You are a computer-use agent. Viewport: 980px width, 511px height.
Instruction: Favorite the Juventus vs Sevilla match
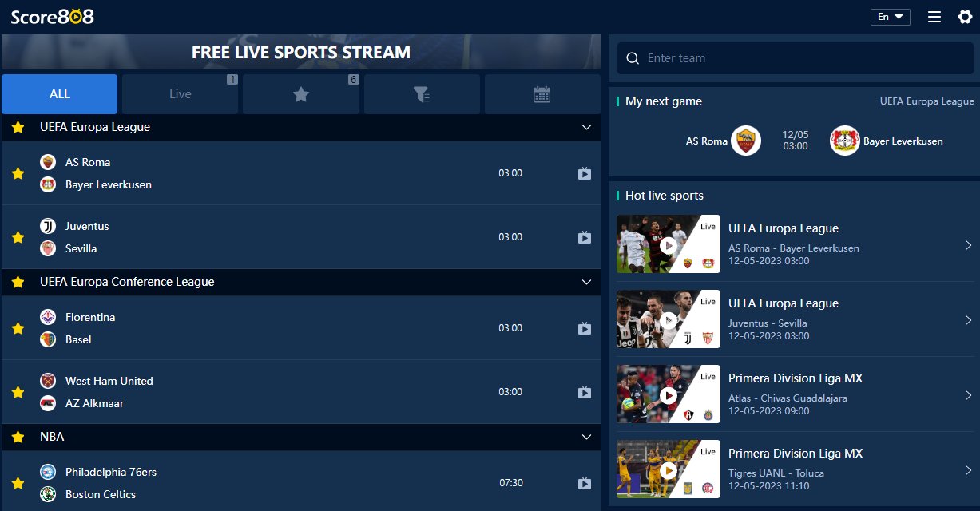click(x=18, y=236)
